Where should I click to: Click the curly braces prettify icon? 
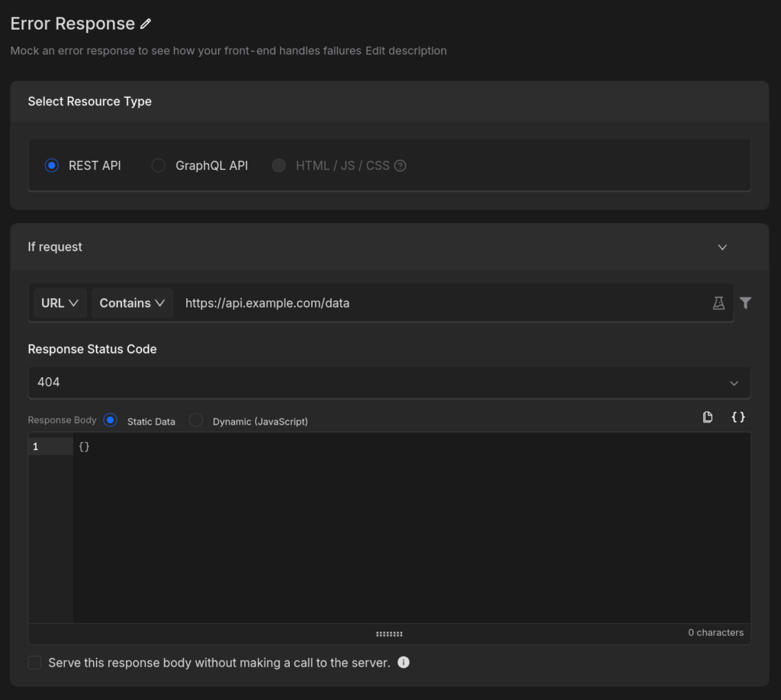pyautogui.click(x=738, y=417)
